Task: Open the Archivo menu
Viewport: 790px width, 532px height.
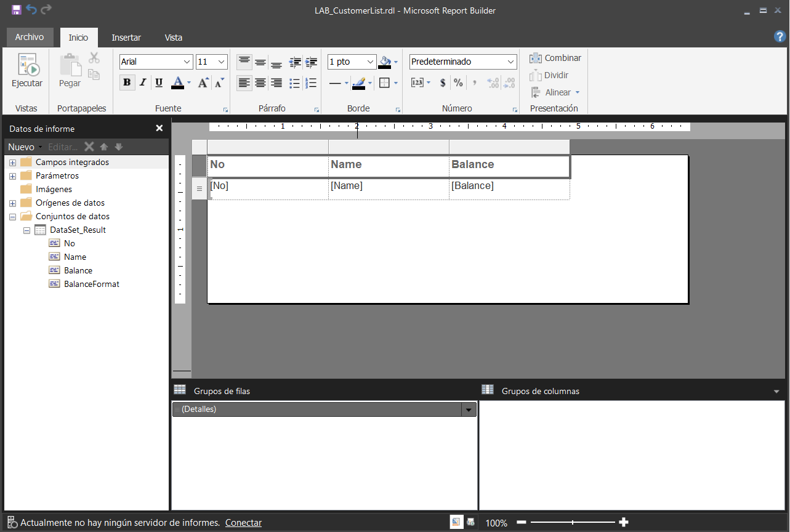Action: tap(30, 37)
